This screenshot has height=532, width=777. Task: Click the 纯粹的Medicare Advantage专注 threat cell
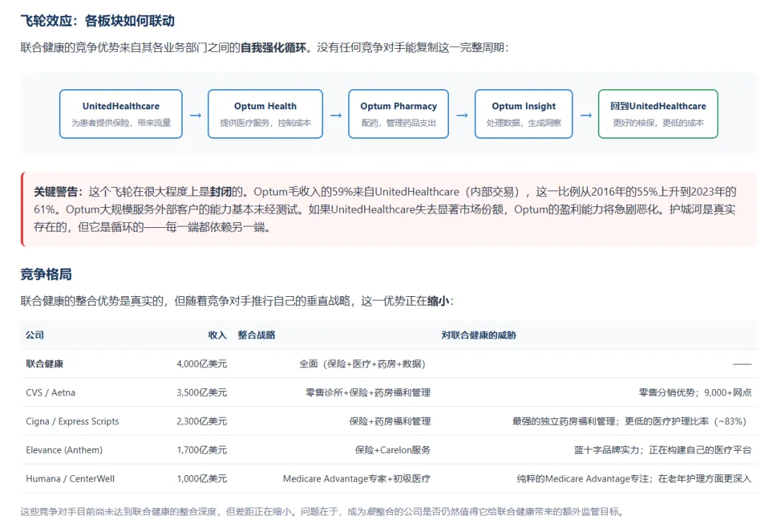[x=634, y=479]
